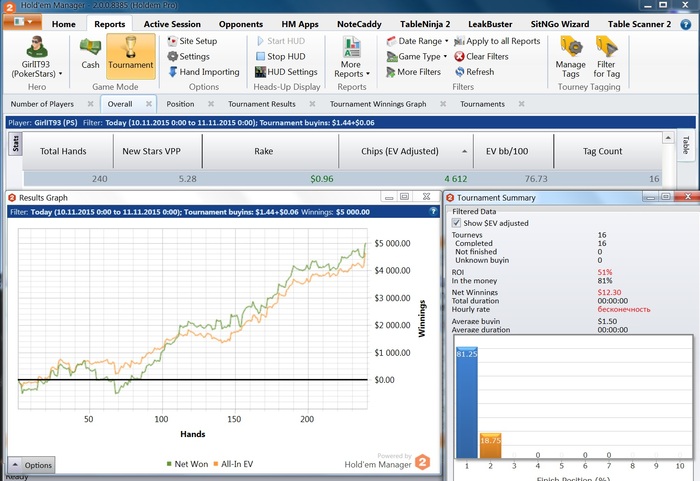Open Filter for Tag
This screenshot has width=700, height=481.
coord(606,57)
